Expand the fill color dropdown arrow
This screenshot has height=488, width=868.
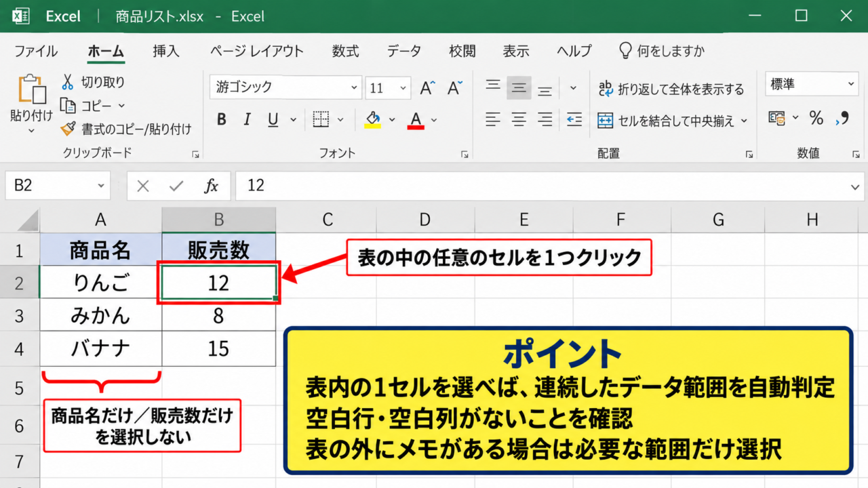(x=391, y=120)
